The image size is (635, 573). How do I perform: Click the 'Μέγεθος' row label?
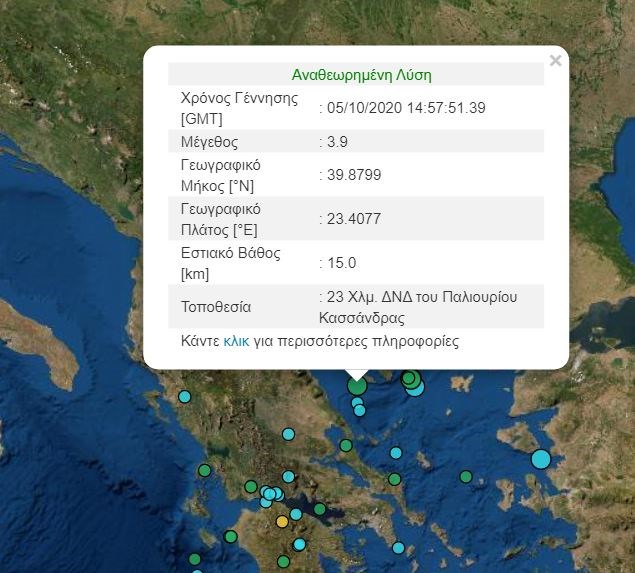209,142
